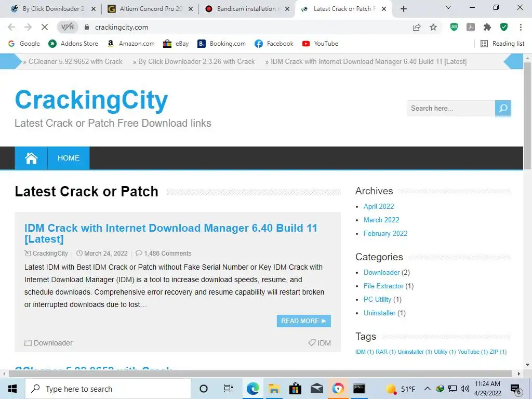Click the home icon in navigation bar

click(31, 158)
